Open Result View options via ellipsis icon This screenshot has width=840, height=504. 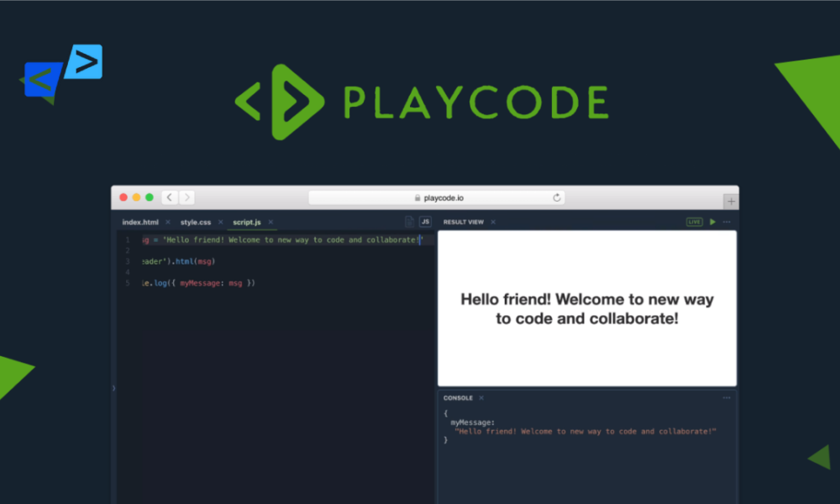tap(727, 222)
